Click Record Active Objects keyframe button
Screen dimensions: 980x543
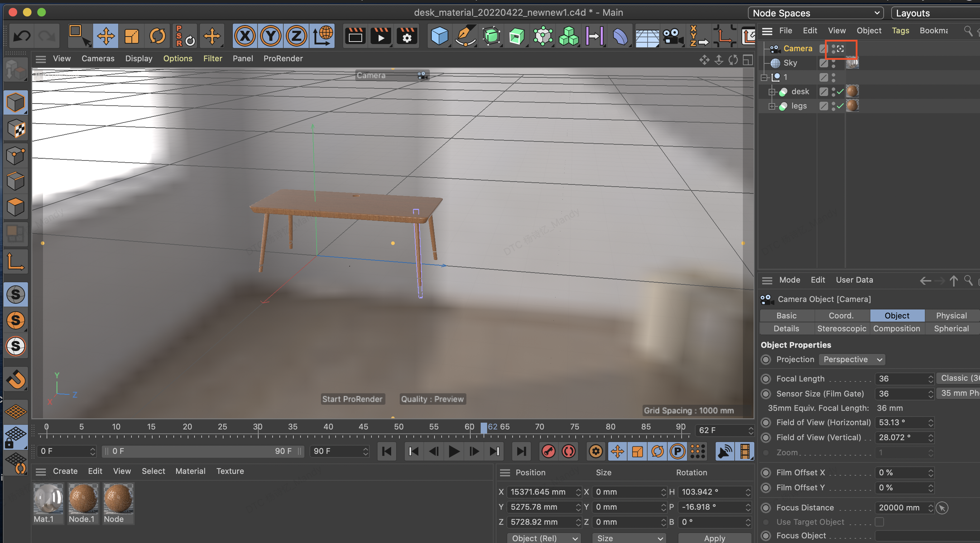[x=548, y=451]
